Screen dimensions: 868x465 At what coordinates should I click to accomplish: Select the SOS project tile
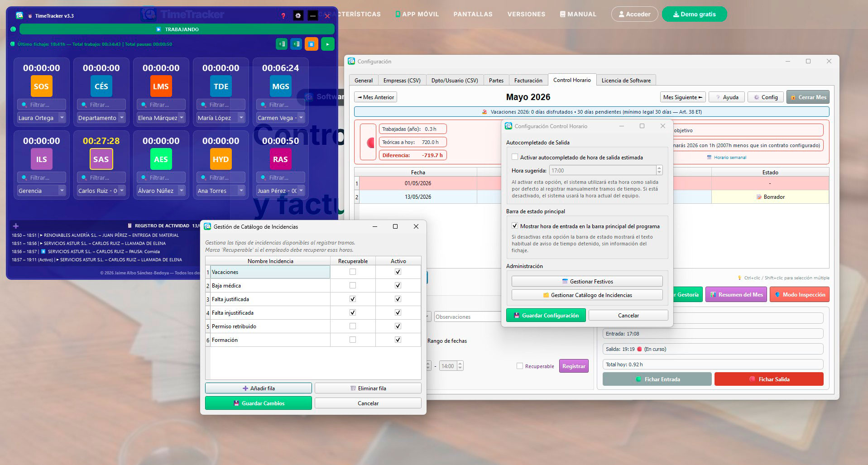tap(41, 86)
